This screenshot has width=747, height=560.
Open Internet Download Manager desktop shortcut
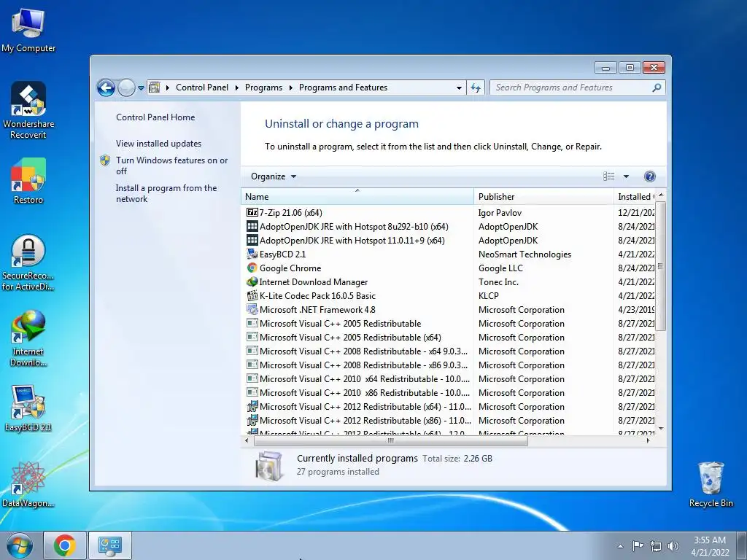pyautogui.click(x=28, y=338)
